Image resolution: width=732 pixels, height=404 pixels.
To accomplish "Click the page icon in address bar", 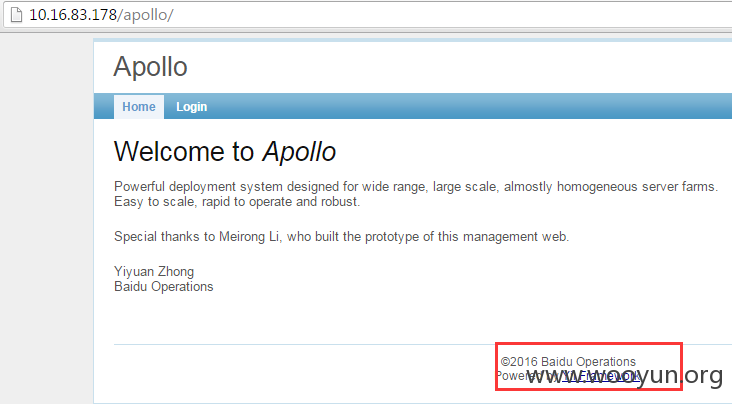I will pyautogui.click(x=16, y=15).
